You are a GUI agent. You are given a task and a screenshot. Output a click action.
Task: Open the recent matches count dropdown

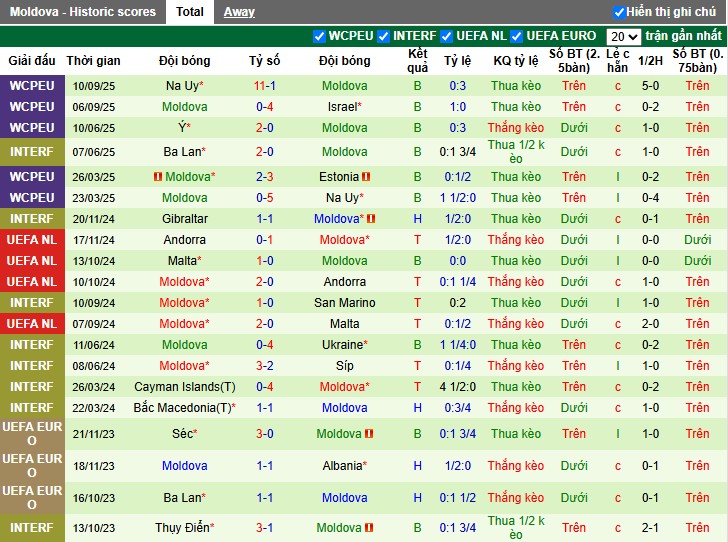(x=622, y=36)
